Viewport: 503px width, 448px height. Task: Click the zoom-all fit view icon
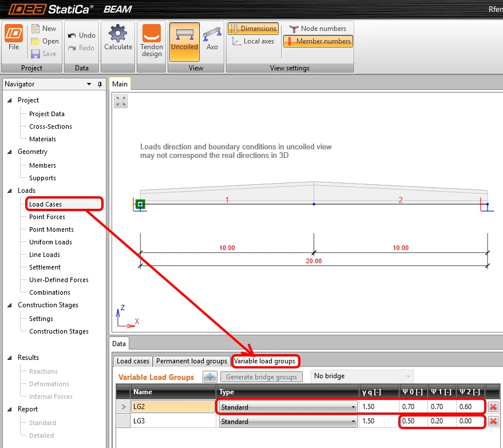click(121, 101)
